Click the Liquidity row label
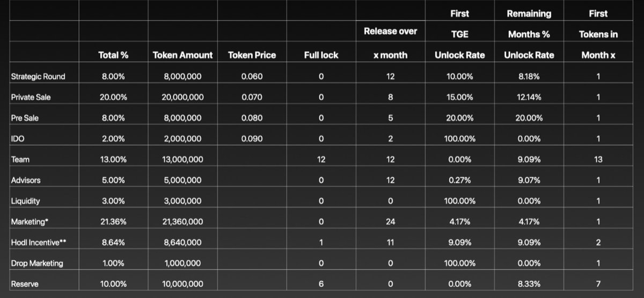This screenshot has width=644, height=298. pyautogui.click(x=26, y=202)
